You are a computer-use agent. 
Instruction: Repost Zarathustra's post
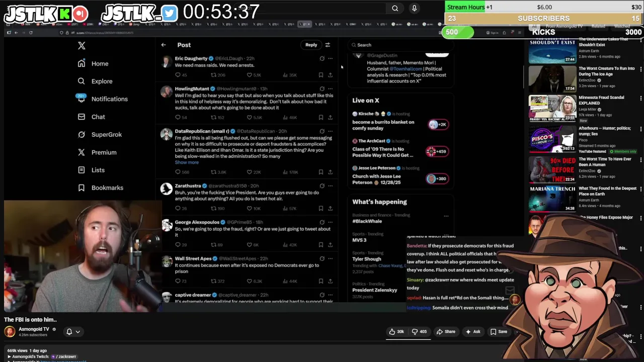click(213, 208)
